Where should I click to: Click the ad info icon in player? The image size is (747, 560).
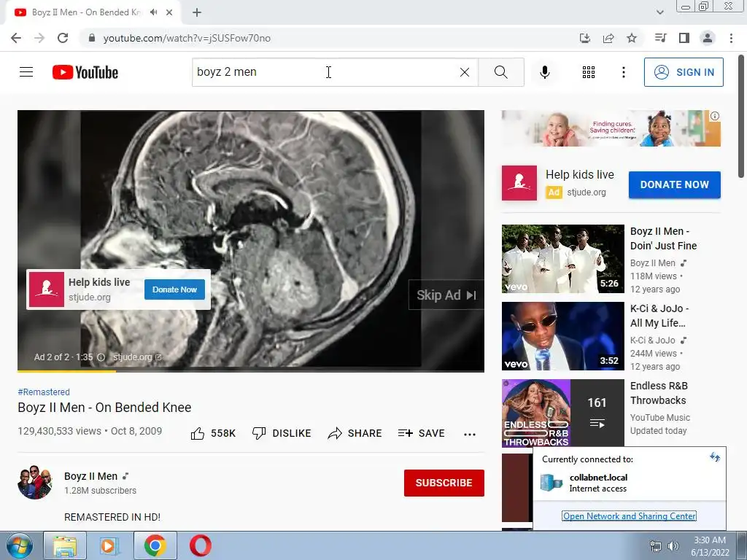[x=101, y=357]
